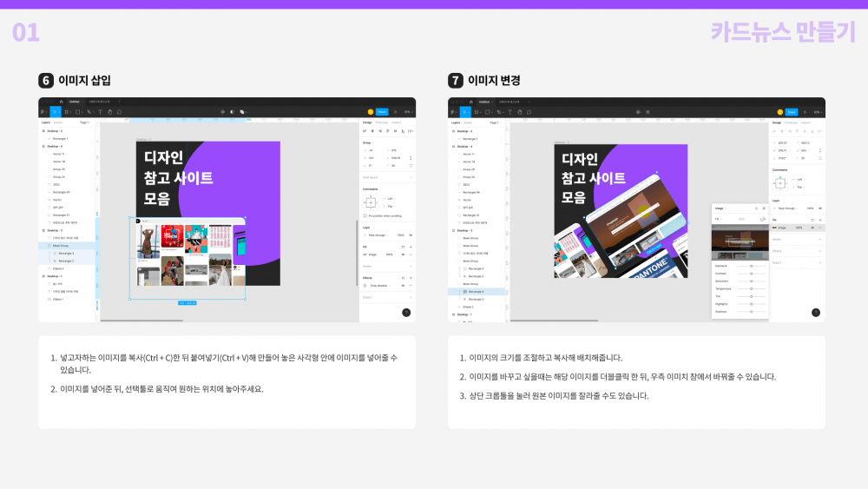Enable Fix position when scrolling checkbox
868x489 pixels.
click(x=365, y=215)
